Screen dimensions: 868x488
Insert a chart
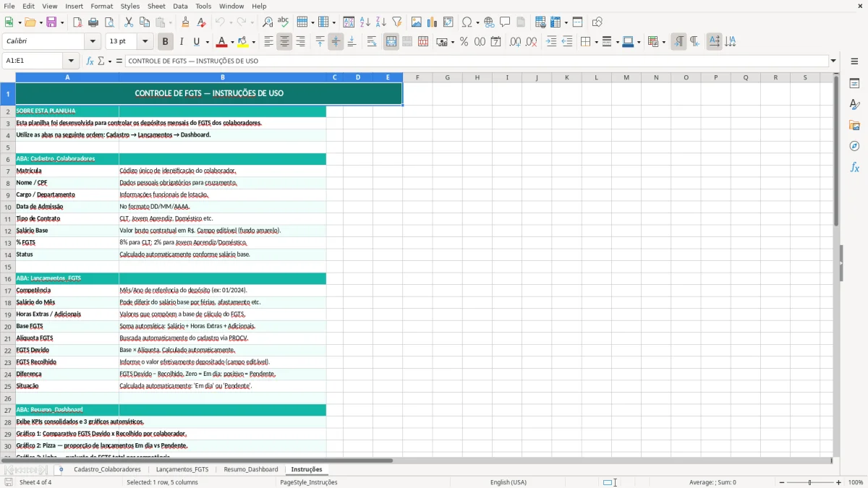point(433,22)
